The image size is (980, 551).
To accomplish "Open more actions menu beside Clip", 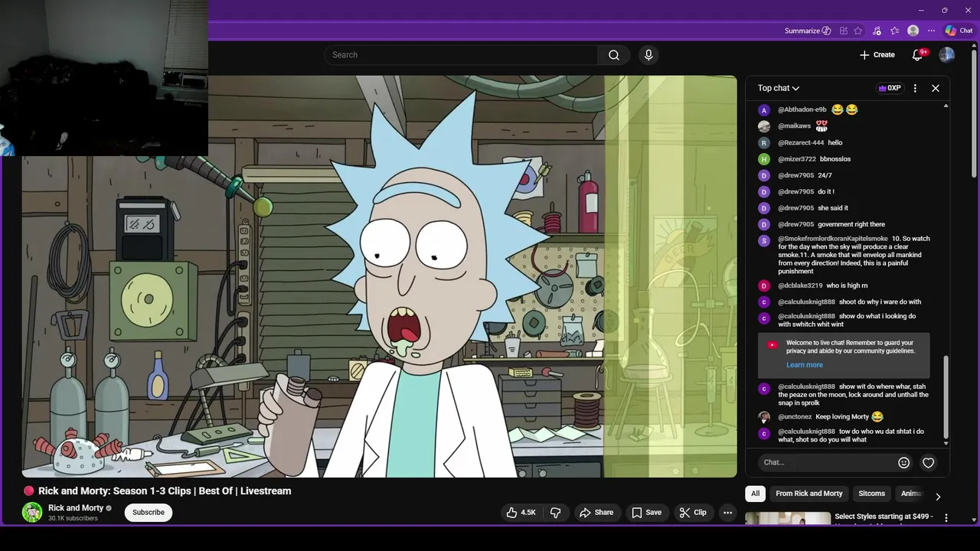I will (728, 512).
